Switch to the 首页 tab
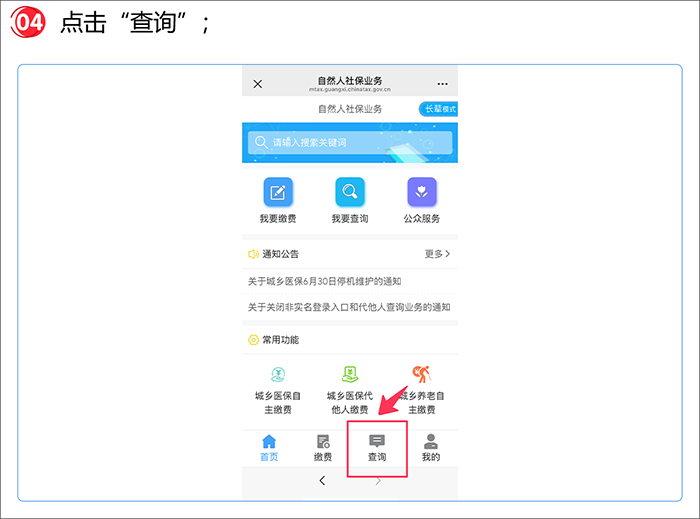The image size is (700, 519). [x=269, y=448]
